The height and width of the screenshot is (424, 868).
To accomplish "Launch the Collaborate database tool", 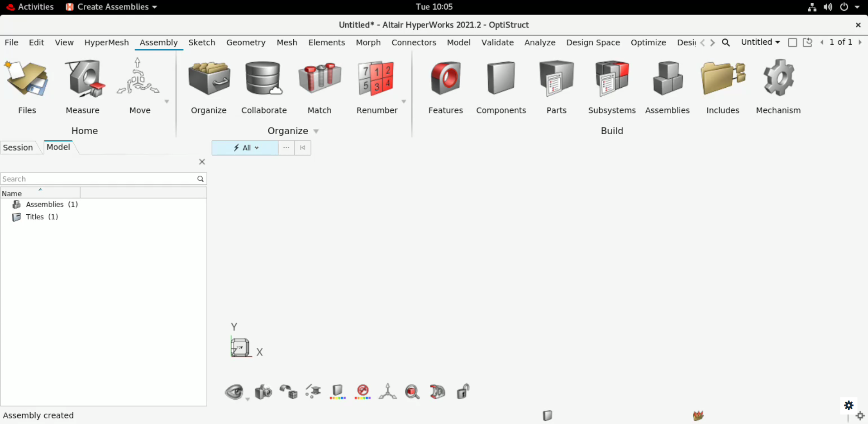I will coord(264,78).
